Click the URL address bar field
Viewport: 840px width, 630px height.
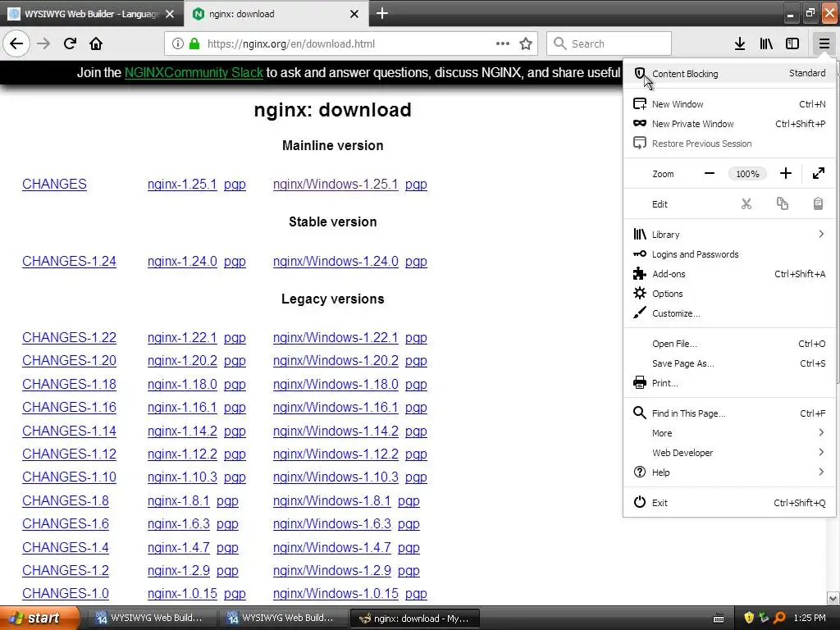coord(351,43)
